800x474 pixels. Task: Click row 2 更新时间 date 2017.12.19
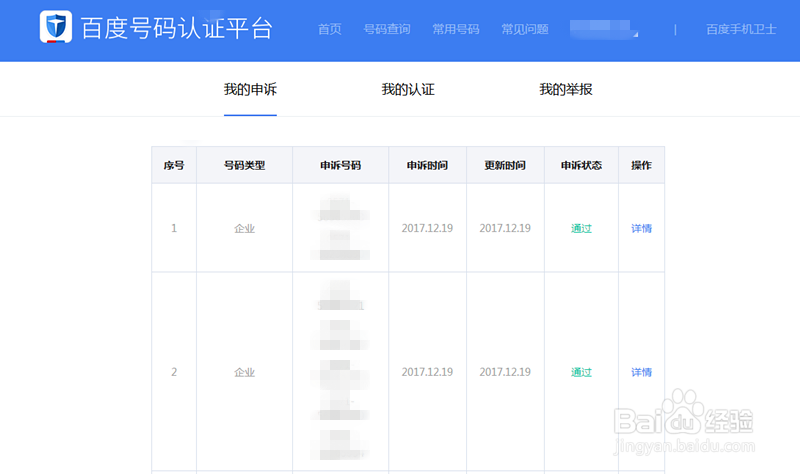[x=505, y=372]
